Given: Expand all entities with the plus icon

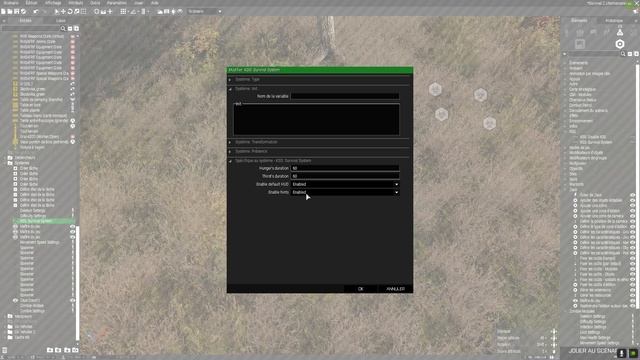Looking at the screenshot, I should (x=76, y=29).
